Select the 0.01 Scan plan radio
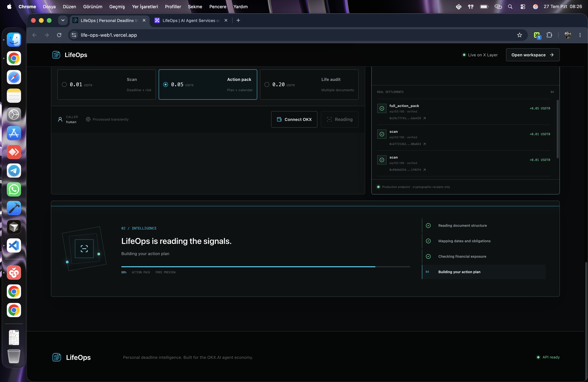 [64, 85]
